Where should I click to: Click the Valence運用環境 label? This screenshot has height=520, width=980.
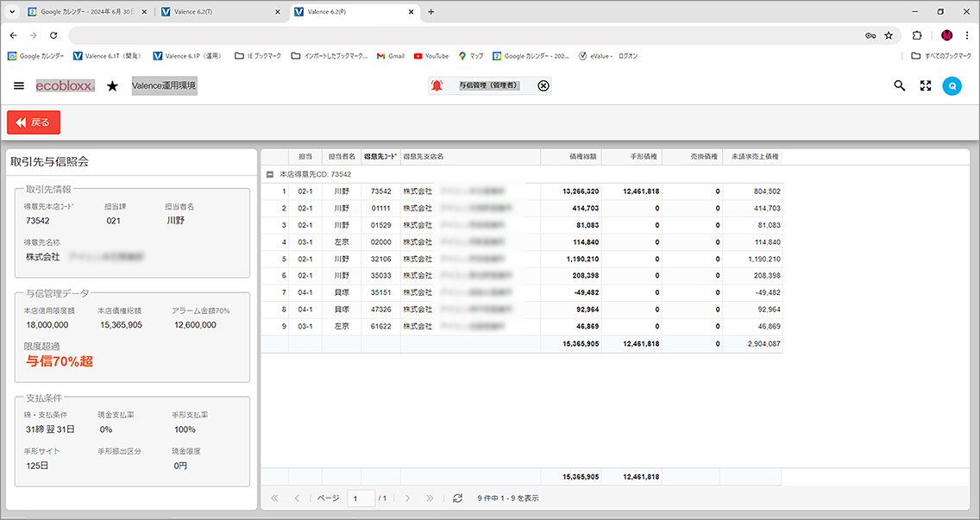tap(165, 85)
